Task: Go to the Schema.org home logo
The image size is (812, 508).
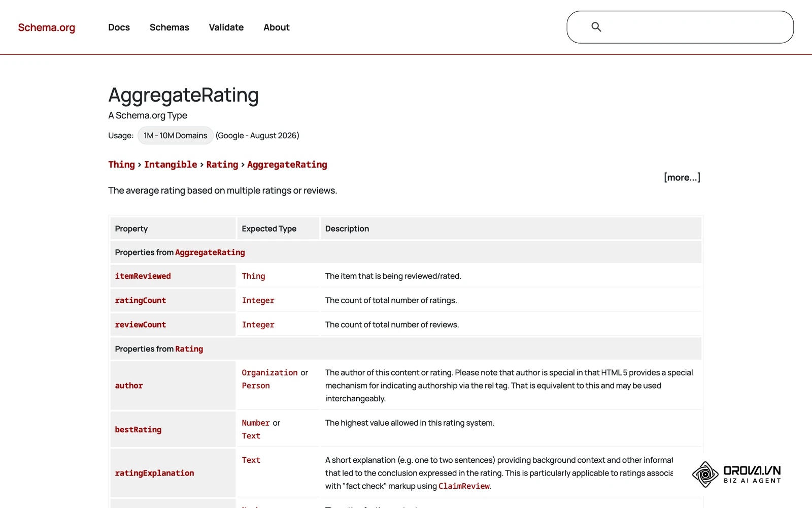Action: [47, 27]
